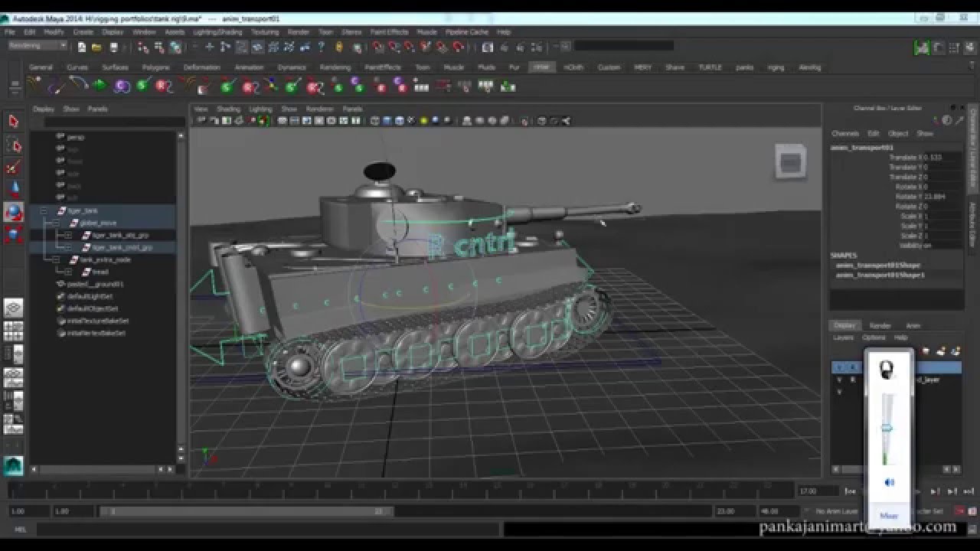Activate the highlighted Rotate sphere tool
The image size is (980, 551).
[13, 213]
